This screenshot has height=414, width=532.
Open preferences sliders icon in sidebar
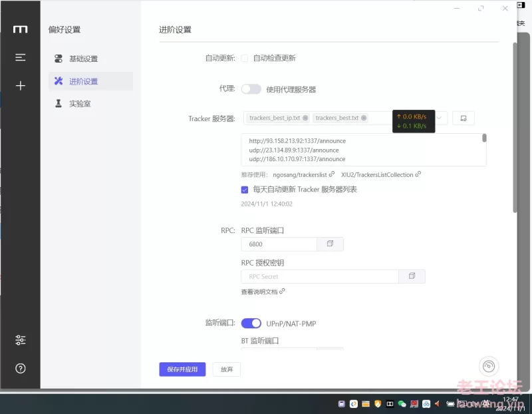pyautogui.click(x=21, y=339)
